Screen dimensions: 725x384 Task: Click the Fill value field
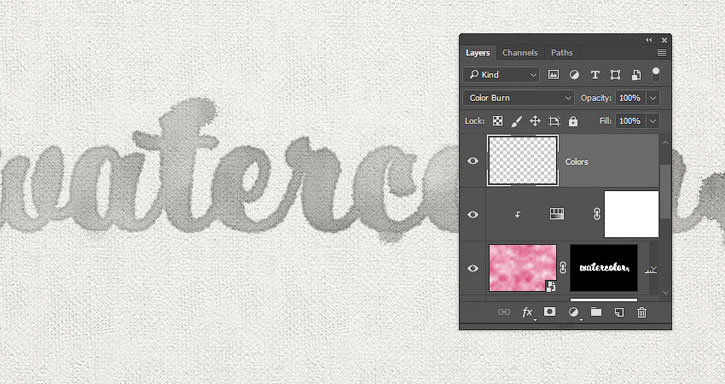(630, 121)
